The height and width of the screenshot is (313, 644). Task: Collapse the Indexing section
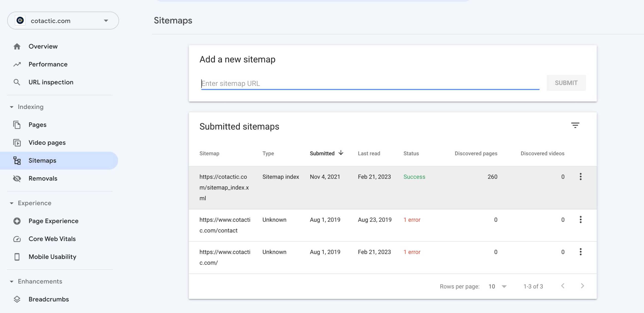(11, 107)
